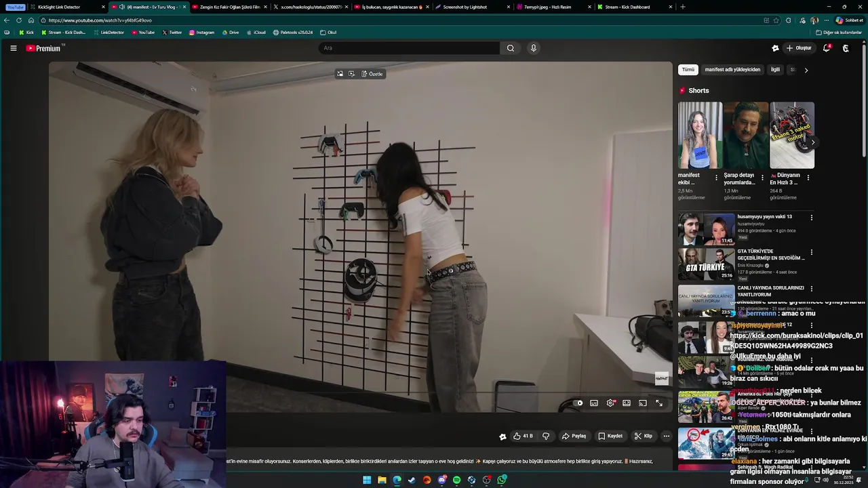Open 'husamyuyu yayın vakti 13' video title
Screen dimensions: 868x488
pyautogui.click(x=765, y=217)
